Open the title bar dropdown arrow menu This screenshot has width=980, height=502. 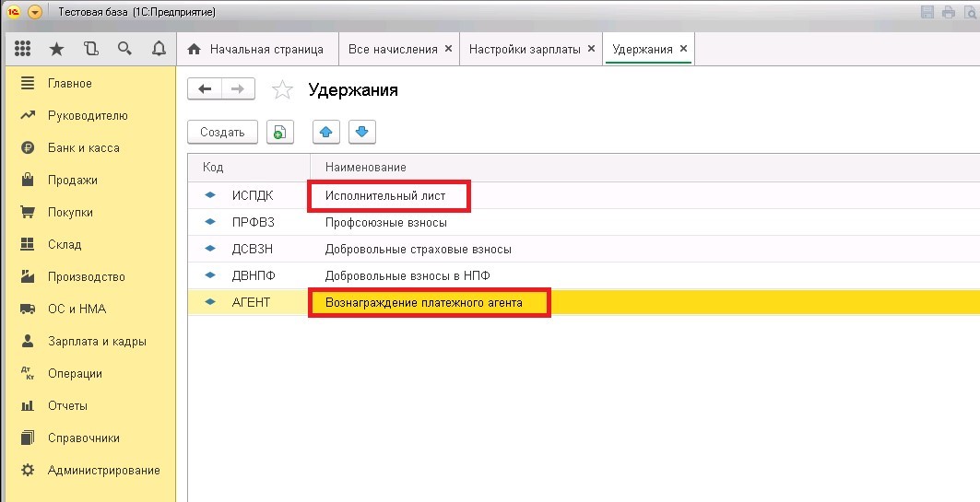click(x=35, y=12)
